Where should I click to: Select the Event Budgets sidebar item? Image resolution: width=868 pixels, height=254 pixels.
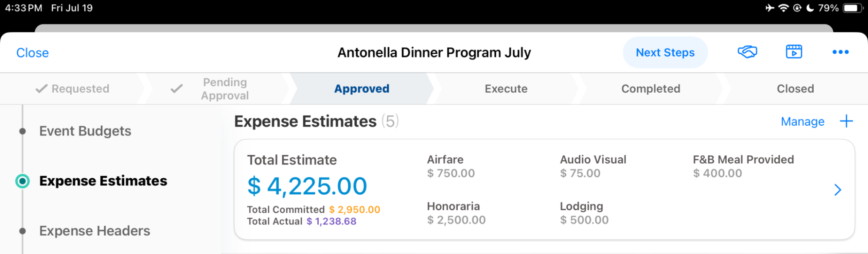coord(85,131)
